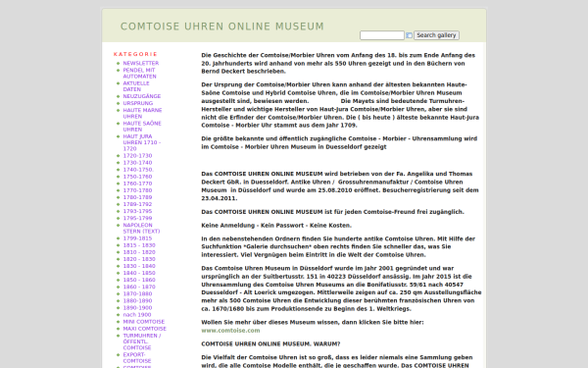Select the 1730-1740 category
The image size is (588, 368).
(x=137, y=163)
